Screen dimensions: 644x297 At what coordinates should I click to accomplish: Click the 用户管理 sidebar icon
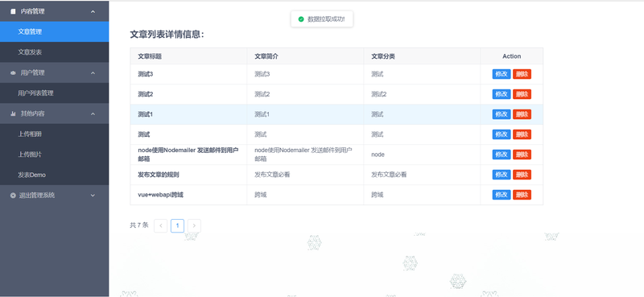(13, 72)
